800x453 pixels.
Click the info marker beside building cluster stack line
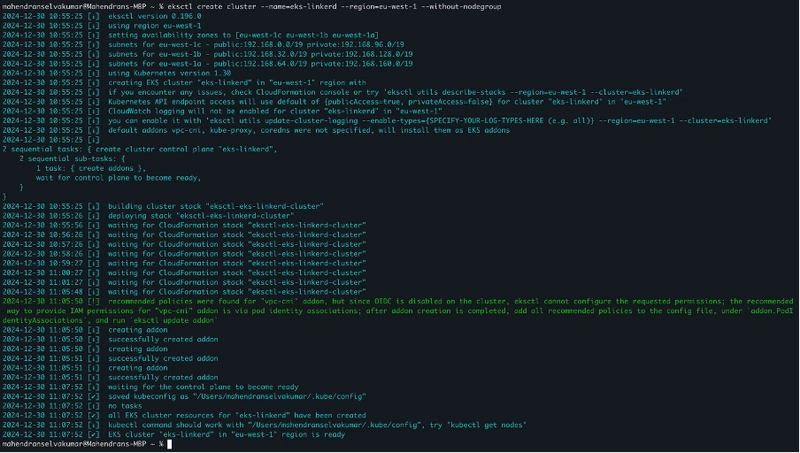(x=93, y=207)
